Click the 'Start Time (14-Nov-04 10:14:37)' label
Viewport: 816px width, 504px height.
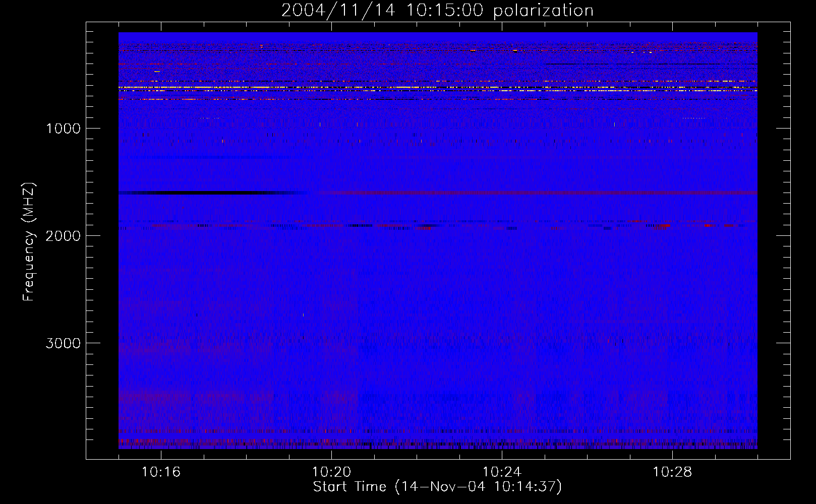(437, 486)
